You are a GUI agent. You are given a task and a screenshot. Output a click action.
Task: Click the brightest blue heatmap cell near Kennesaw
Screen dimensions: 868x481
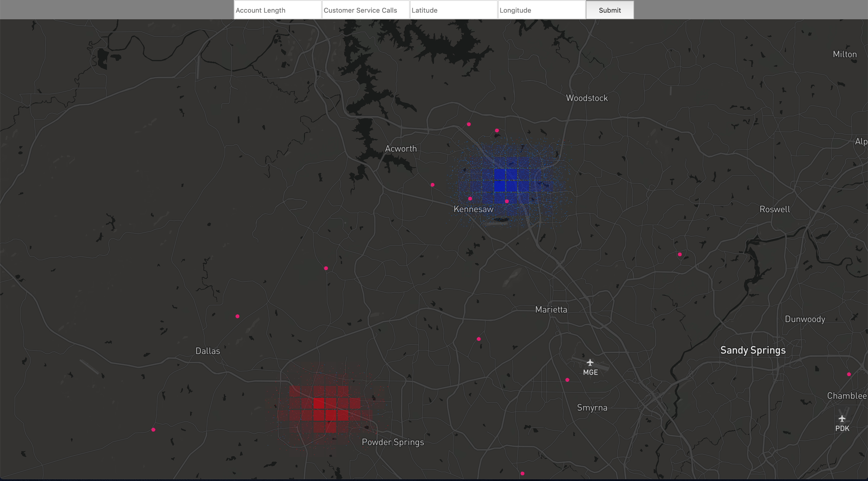click(x=500, y=186)
